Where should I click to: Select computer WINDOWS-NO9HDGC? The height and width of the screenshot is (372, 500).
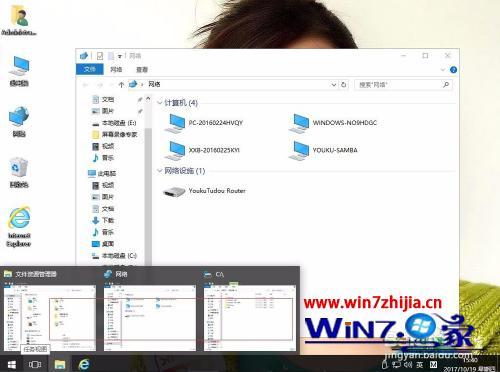[x=333, y=123]
